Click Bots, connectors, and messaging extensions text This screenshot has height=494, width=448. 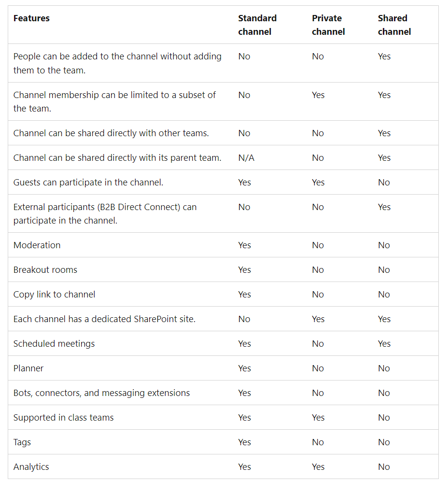(x=102, y=393)
